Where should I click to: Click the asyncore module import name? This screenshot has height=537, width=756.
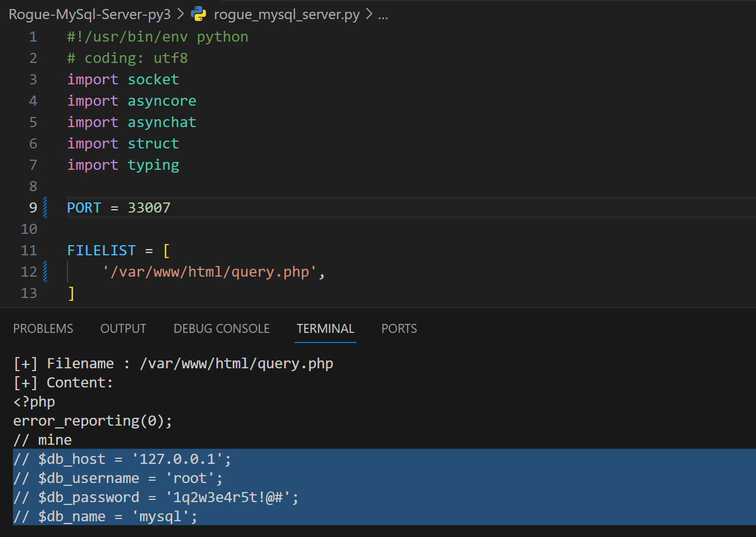tap(162, 101)
